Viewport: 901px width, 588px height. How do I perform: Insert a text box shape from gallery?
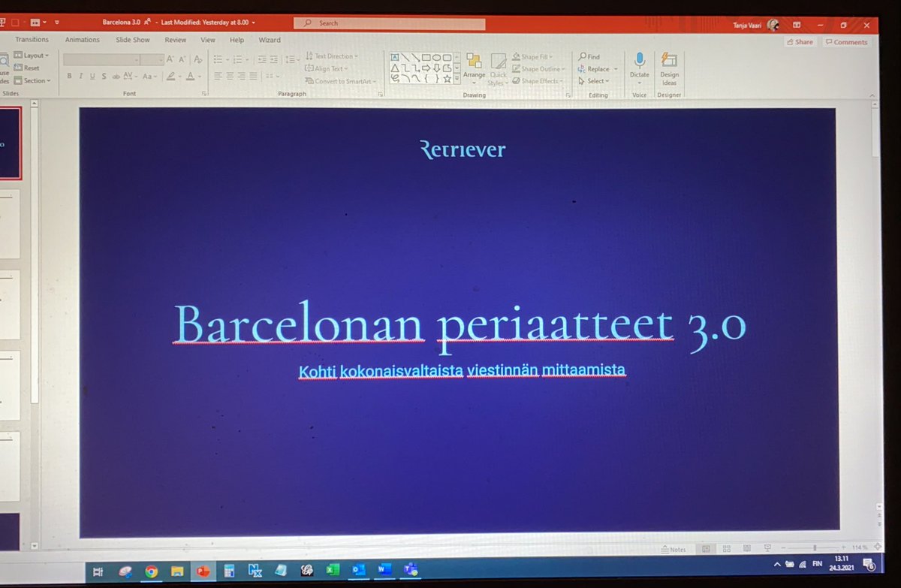coord(395,57)
